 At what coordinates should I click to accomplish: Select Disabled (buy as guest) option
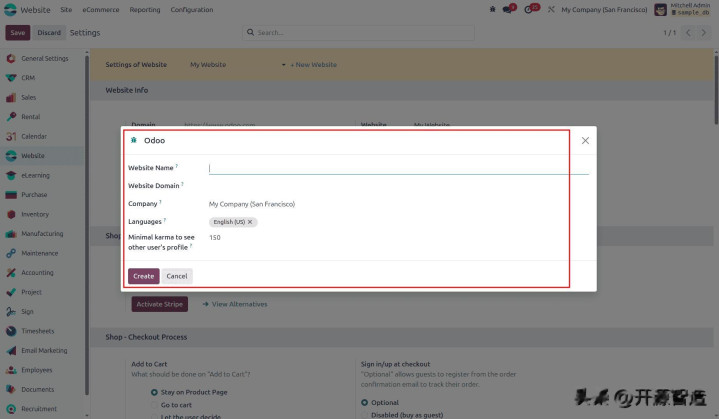tap(365, 415)
